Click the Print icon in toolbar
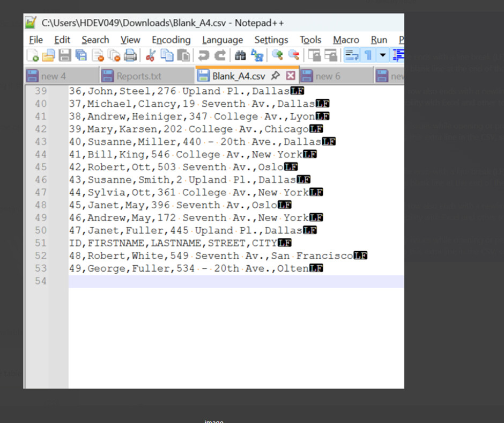Image resolution: width=504 pixels, height=423 pixels. click(130, 55)
